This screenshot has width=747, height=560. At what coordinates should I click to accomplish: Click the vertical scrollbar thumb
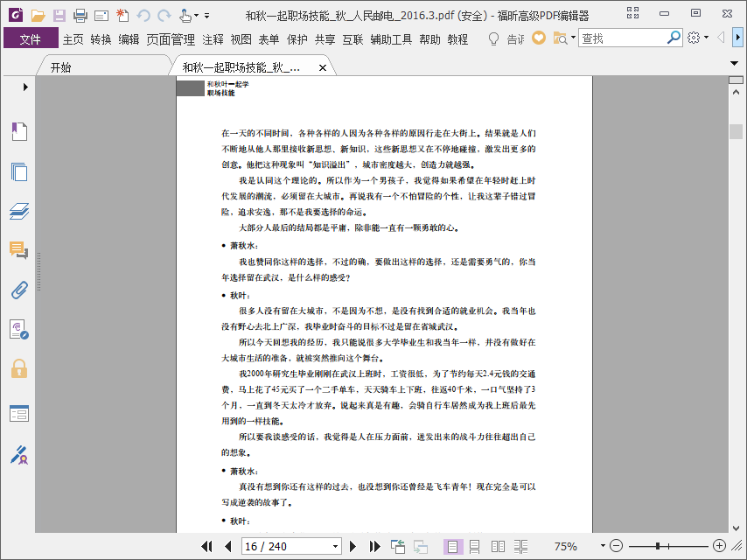coord(736,131)
